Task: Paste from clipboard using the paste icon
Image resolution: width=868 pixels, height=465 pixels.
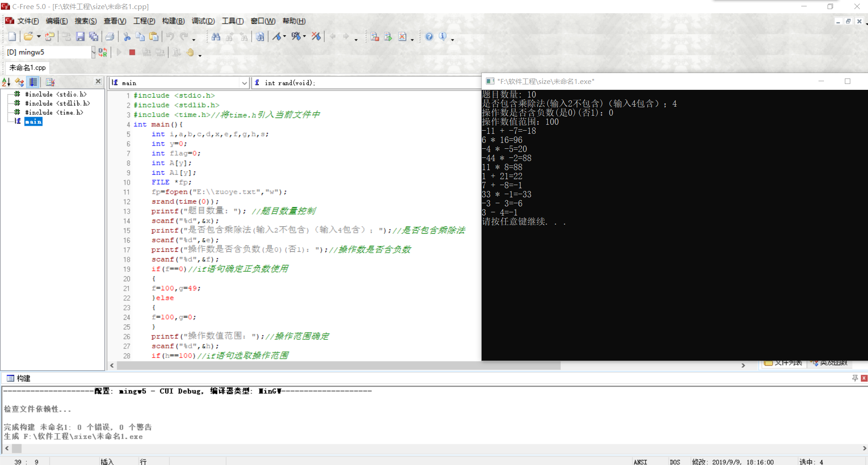Action: 154,37
